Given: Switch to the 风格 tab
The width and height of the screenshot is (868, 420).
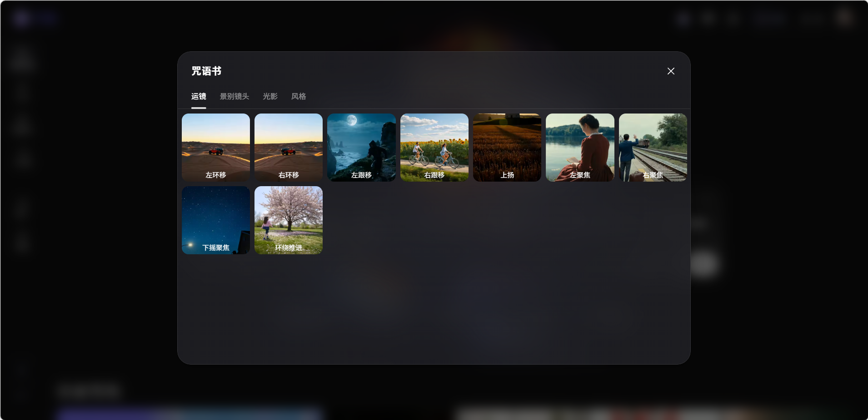Looking at the screenshot, I should 299,96.
